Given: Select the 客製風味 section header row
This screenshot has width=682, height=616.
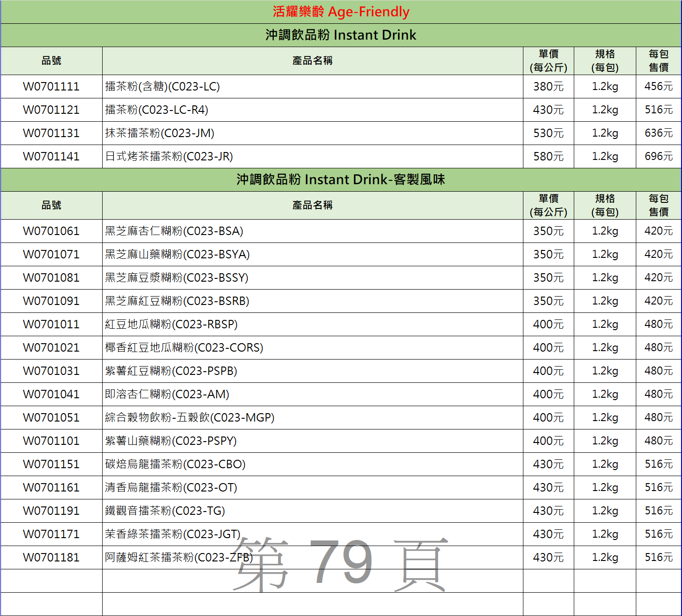Looking at the screenshot, I should [341, 180].
